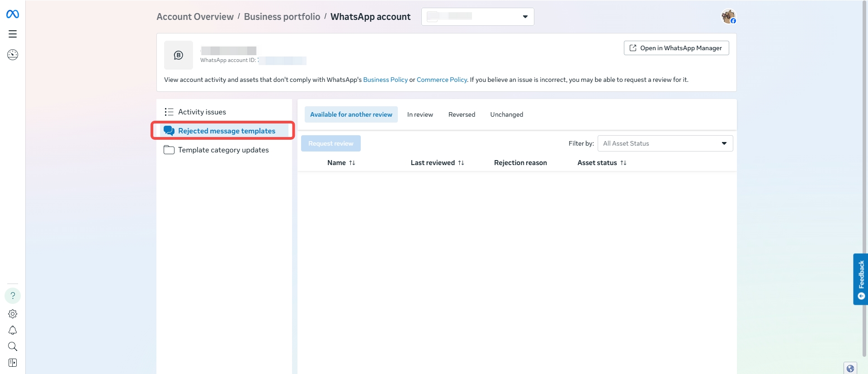Viewport: 868px width, 374px height.
Task: Switch to the Reversed tab
Action: 462,114
